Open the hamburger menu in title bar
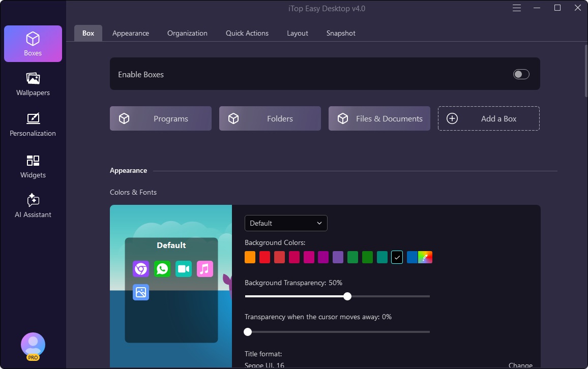The image size is (588, 369). [517, 8]
